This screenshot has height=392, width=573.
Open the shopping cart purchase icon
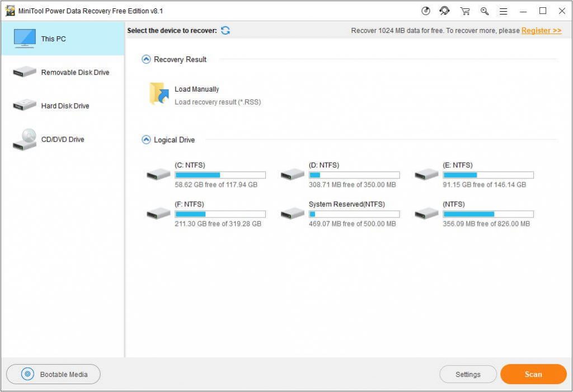point(465,11)
